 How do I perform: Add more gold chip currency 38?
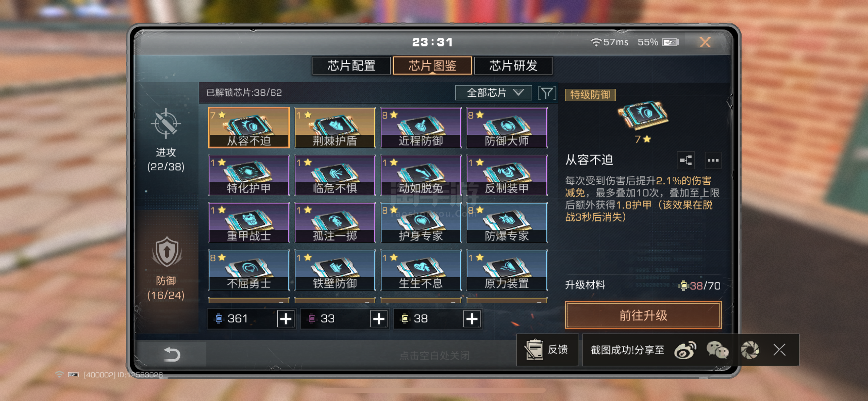[x=472, y=319]
